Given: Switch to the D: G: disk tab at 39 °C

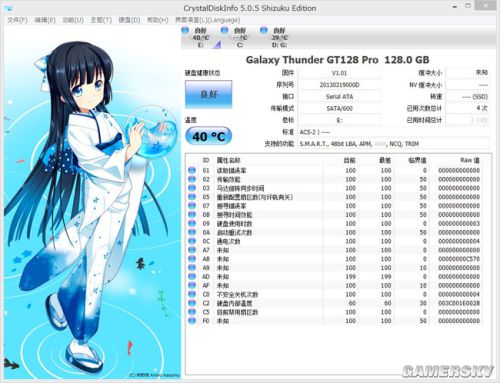Looking at the screenshot, I should [x=279, y=37].
